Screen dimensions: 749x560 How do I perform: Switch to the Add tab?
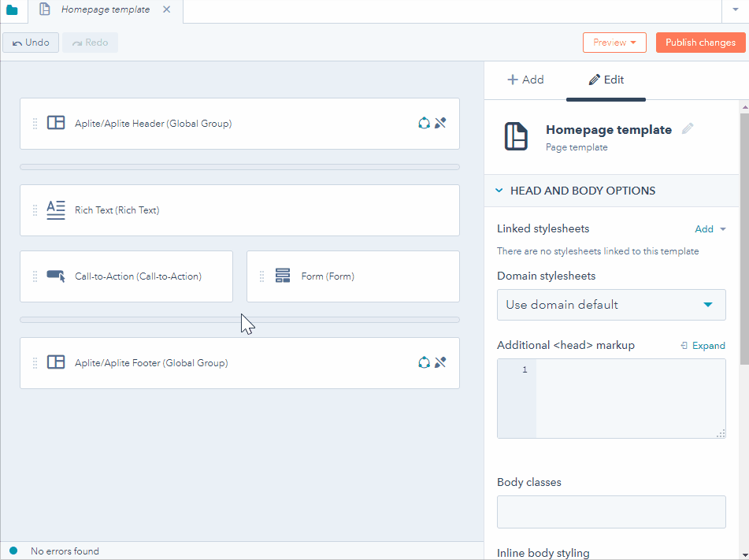coord(526,80)
